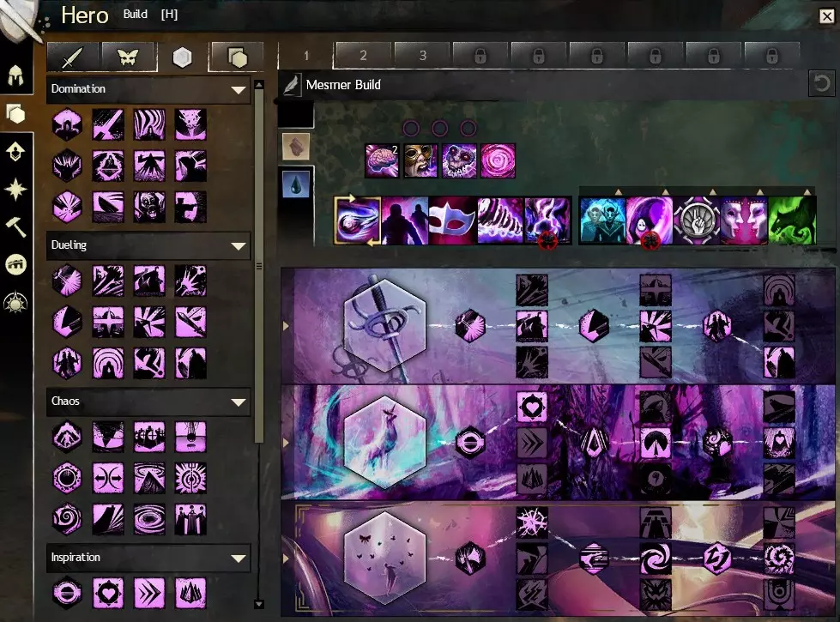This screenshot has height=622, width=840.
Task: Open the Story Journal star icon in sidebar
Action: click(x=15, y=188)
